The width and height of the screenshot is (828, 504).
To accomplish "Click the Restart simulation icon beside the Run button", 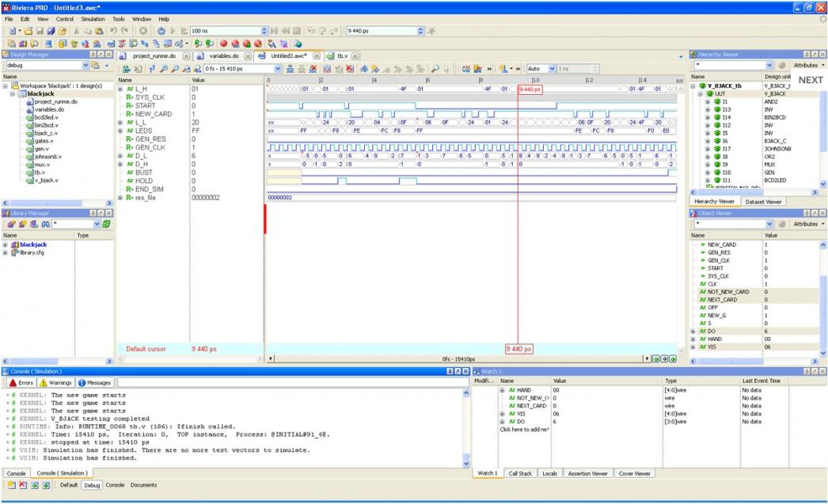I will (x=161, y=31).
